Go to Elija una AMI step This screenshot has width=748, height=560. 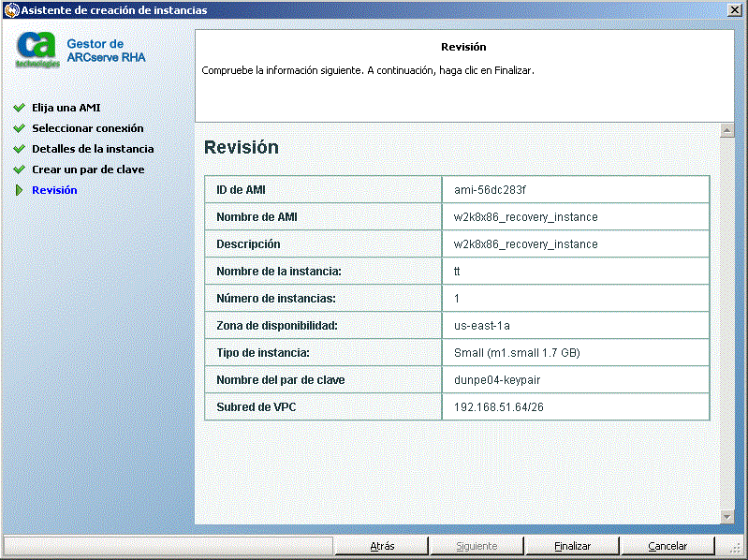coord(66,108)
